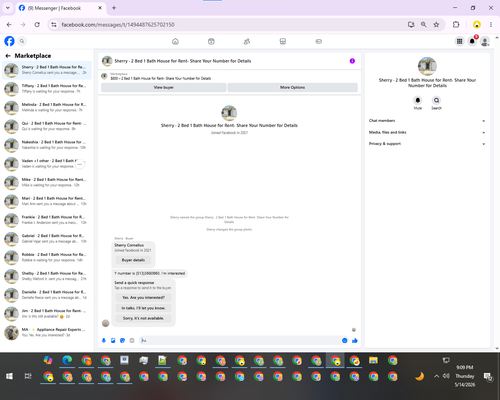This screenshot has width=500, height=400.
Task: Open a new browser tab
Action: [x=114, y=8]
